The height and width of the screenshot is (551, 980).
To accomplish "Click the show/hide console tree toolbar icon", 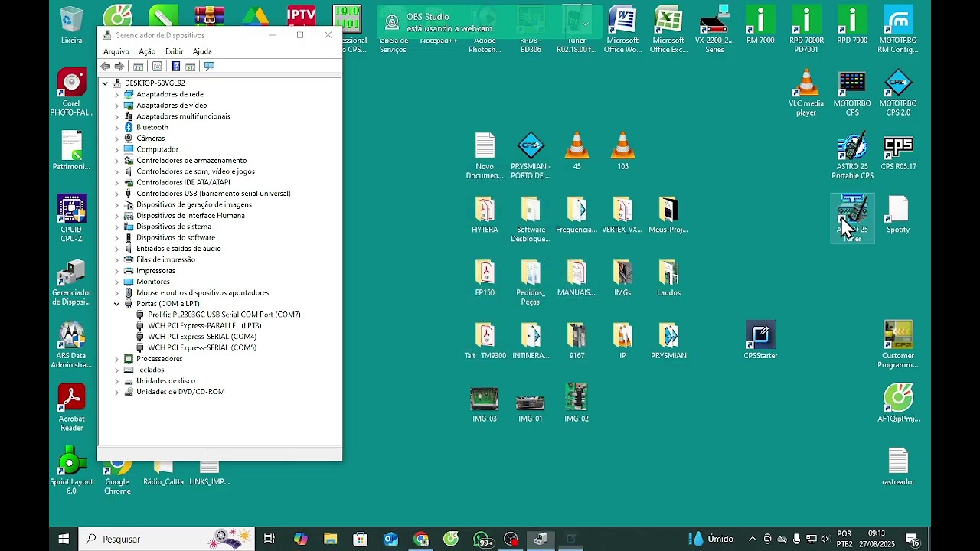I will (139, 67).
